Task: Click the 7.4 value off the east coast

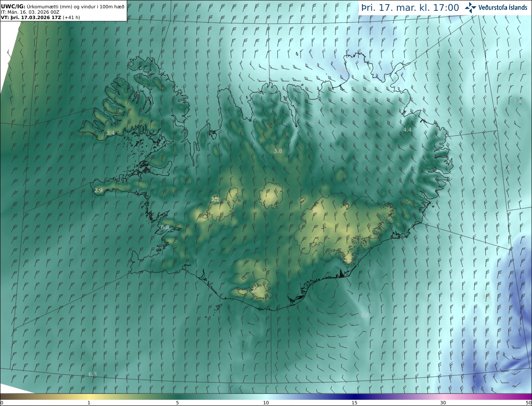Action: (x=517, y=102)
